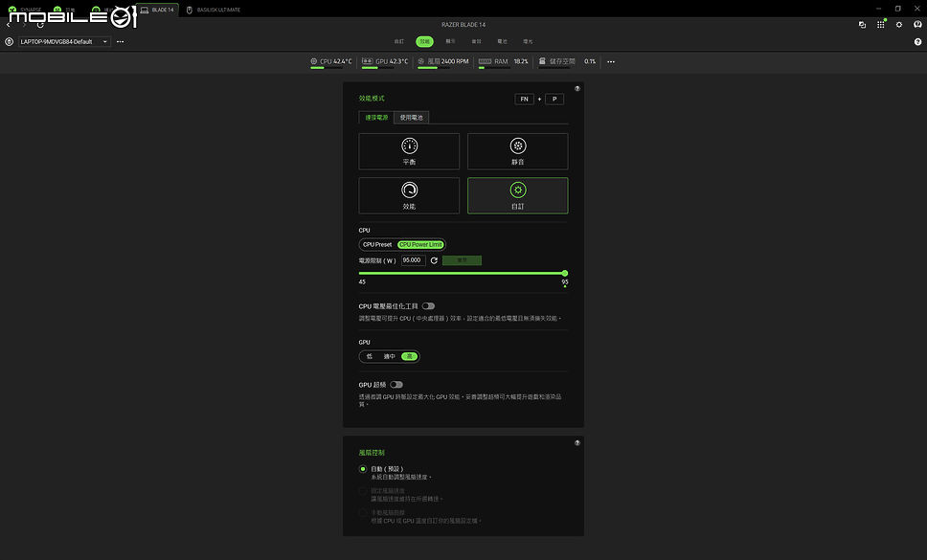Click the RAM 18.2% usage indicator
927x560 pixels.
[503, 61]
